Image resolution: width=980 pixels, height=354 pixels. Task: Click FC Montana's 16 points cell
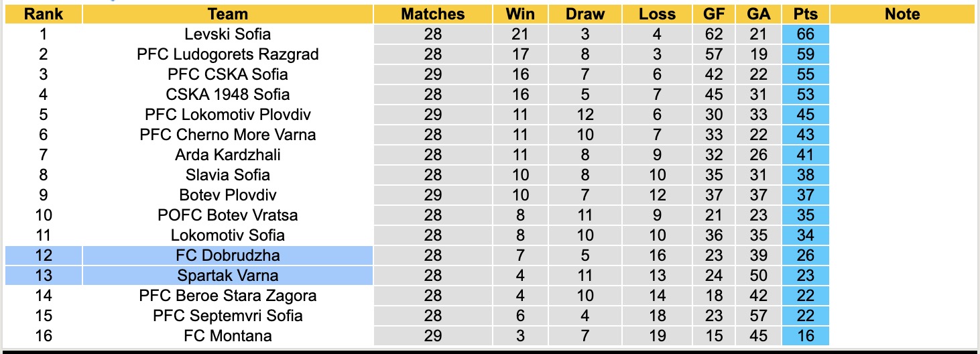805,336
